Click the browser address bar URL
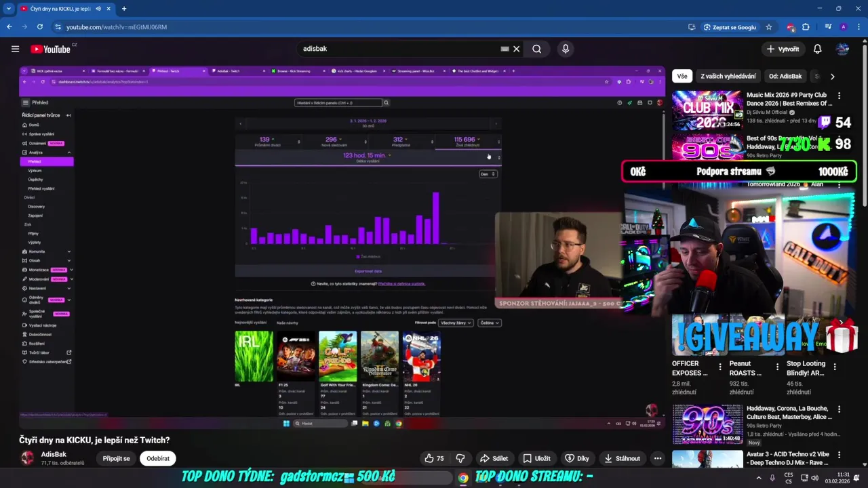The image size is (868, 488). pyautogui.click(x=117, y=27)
